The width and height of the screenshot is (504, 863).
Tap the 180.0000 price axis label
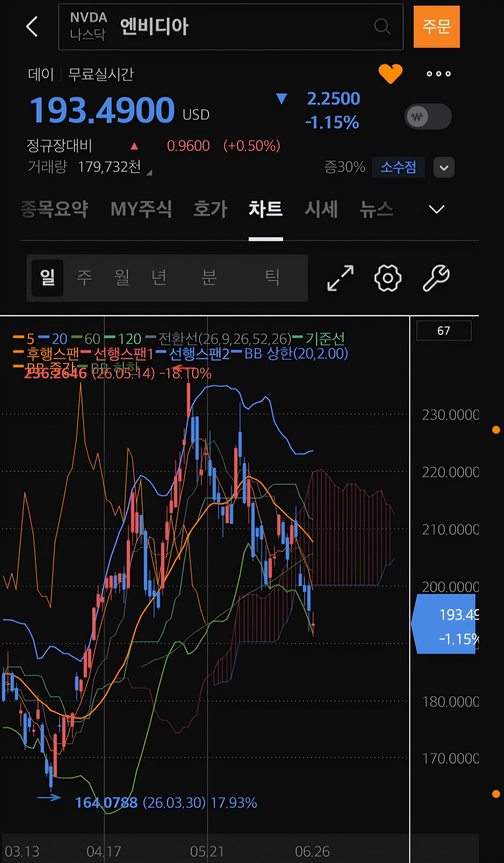click(x=450, y=702)
